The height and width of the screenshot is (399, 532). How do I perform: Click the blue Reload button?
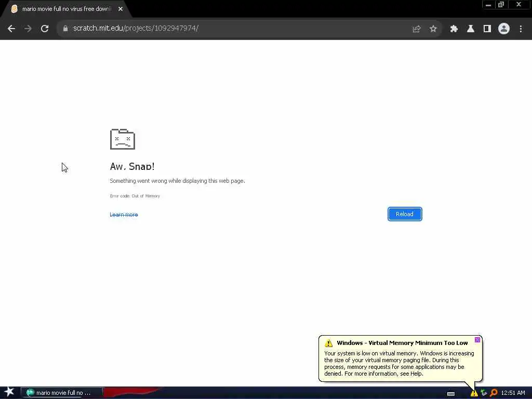[x=405, y=214]
